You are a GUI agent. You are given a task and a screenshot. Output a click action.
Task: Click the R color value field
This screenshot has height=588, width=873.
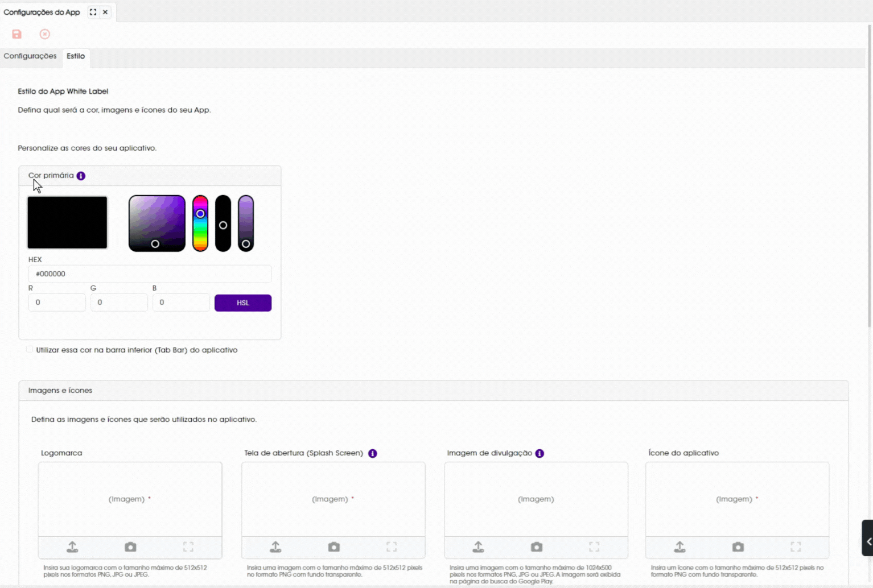tap(57, 303)
